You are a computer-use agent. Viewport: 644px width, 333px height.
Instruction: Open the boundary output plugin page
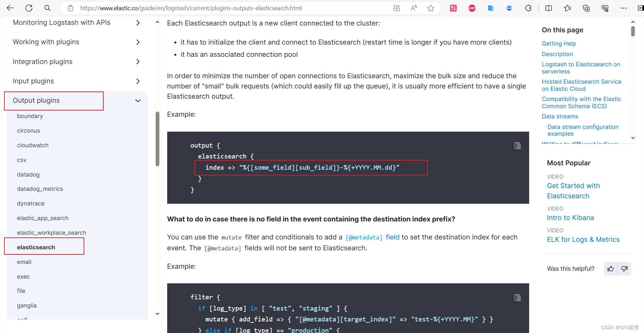click(30, 116)
